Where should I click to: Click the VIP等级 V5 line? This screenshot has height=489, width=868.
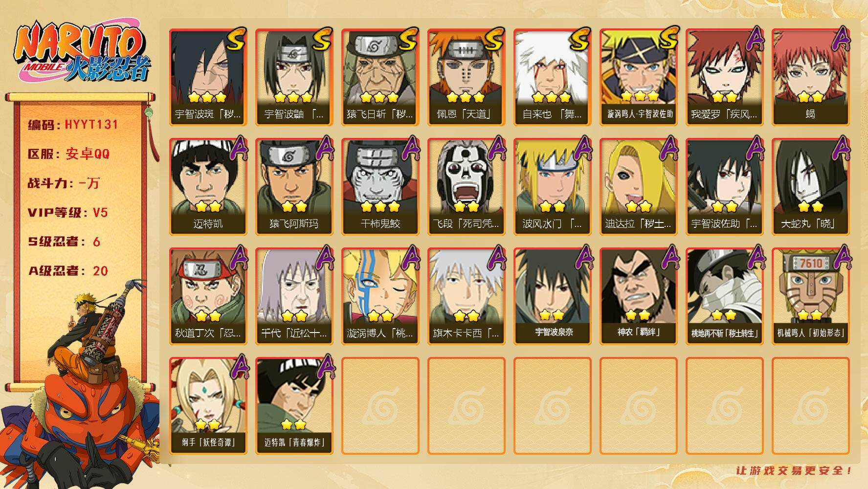point(68,213)
